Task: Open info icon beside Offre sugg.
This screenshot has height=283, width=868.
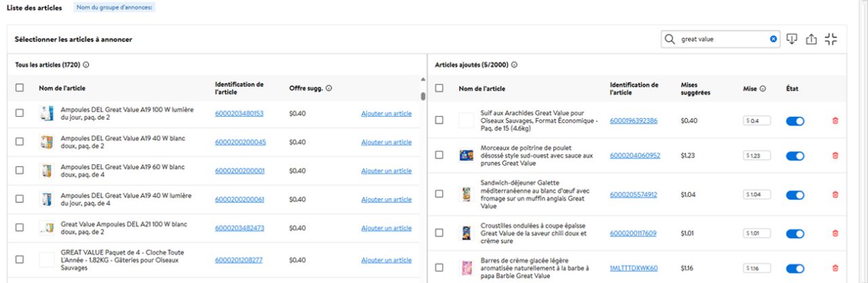Action: pos(329,88)
